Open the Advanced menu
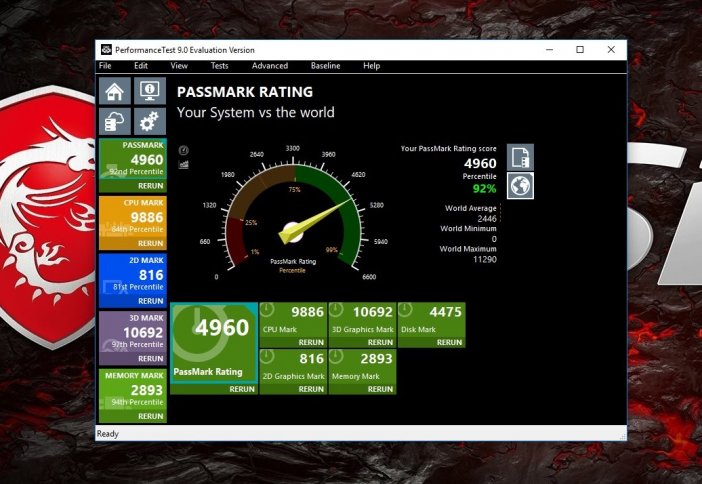The width and height of the screenshot is (702, 484). coord(270,66)
